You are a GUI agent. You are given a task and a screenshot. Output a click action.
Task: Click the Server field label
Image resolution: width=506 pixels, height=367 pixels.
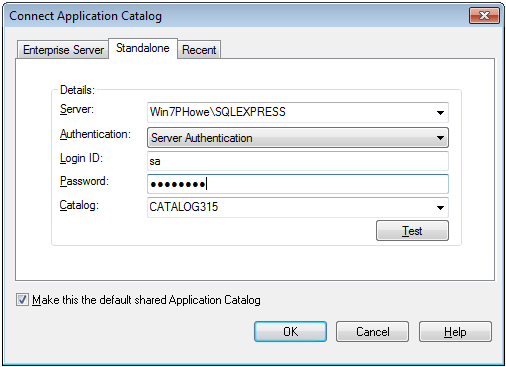(x=77, y=109)
